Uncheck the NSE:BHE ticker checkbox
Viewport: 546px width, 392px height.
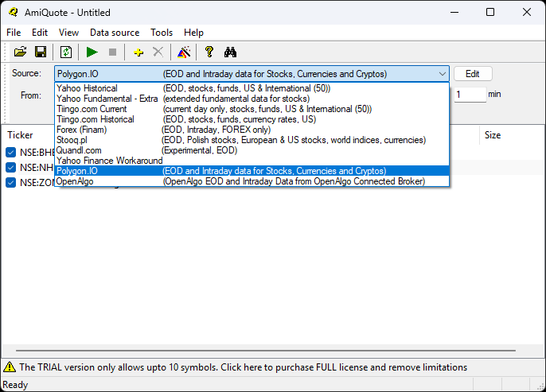11,153
